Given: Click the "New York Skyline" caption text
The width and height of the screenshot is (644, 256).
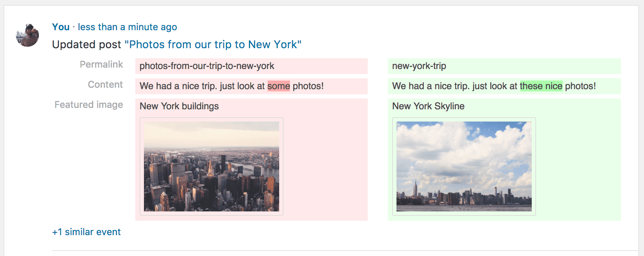Looking at the screenshot, I should (428, 106).
